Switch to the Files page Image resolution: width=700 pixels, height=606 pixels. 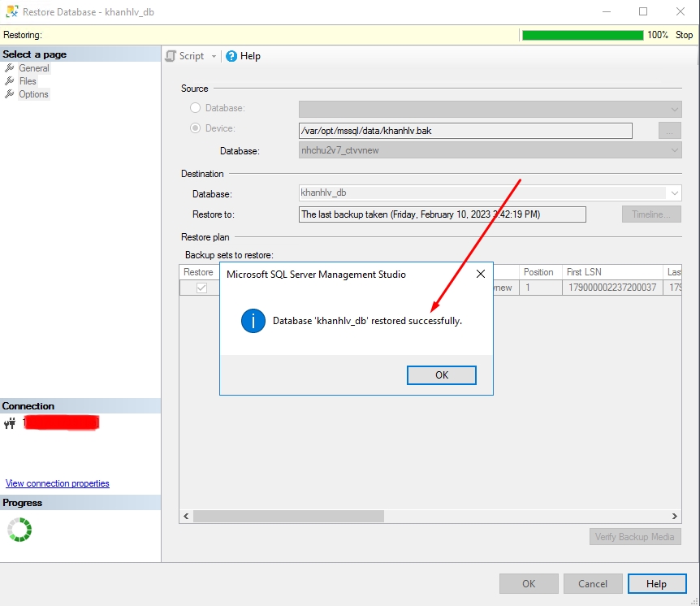coord(28,81)
